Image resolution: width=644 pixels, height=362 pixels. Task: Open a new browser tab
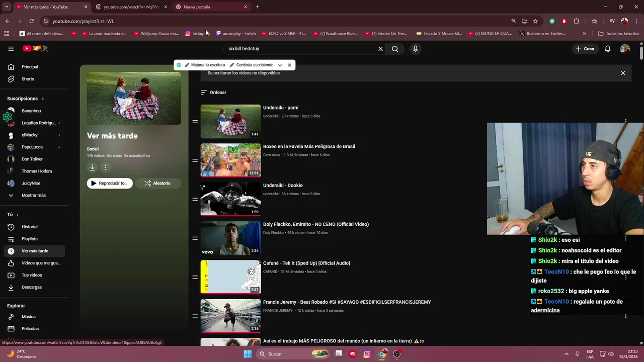coord(258,7)
